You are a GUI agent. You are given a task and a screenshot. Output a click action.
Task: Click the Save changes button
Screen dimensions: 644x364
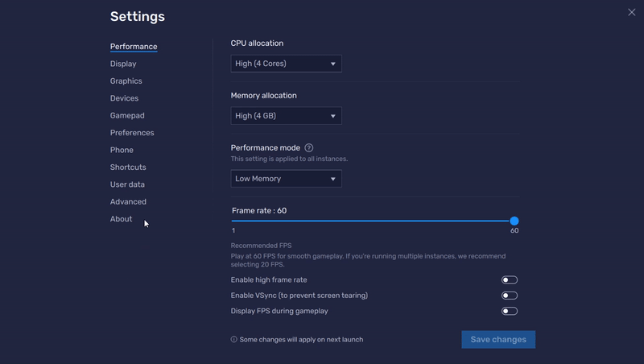[498, 340]
